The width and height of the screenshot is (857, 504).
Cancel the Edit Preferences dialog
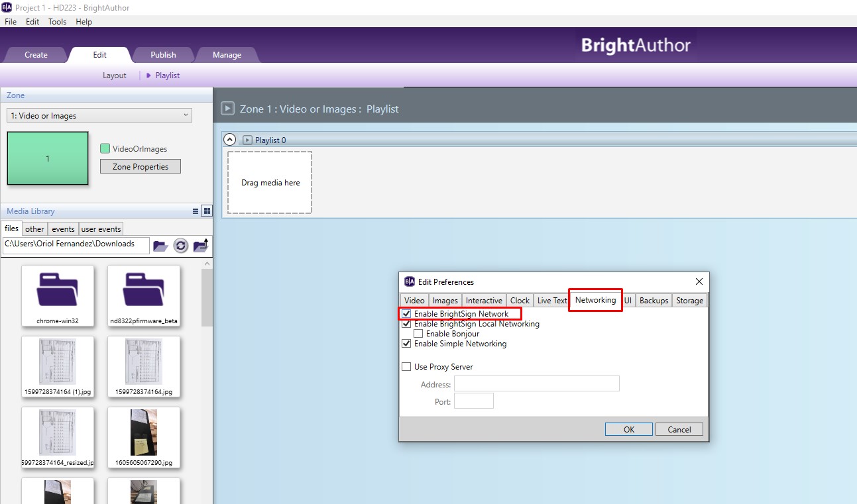[x=679, y=429]
